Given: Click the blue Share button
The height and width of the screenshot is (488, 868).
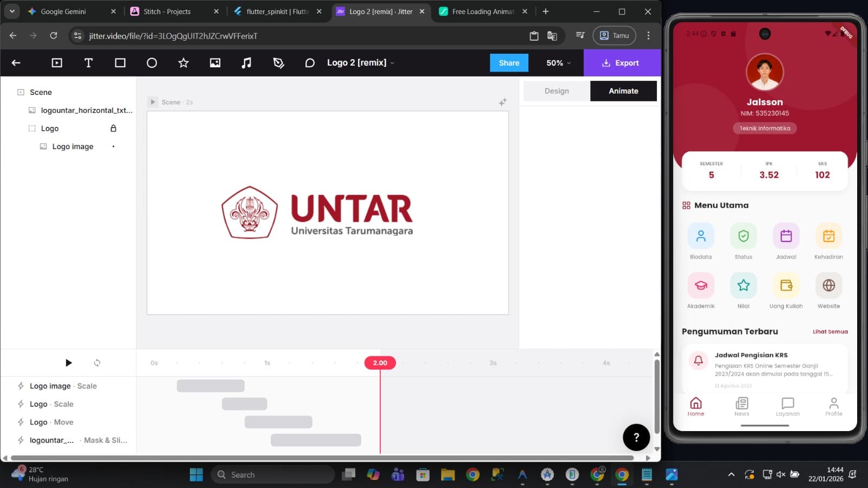Looking at the screenshot, I should tap(509, 63).
